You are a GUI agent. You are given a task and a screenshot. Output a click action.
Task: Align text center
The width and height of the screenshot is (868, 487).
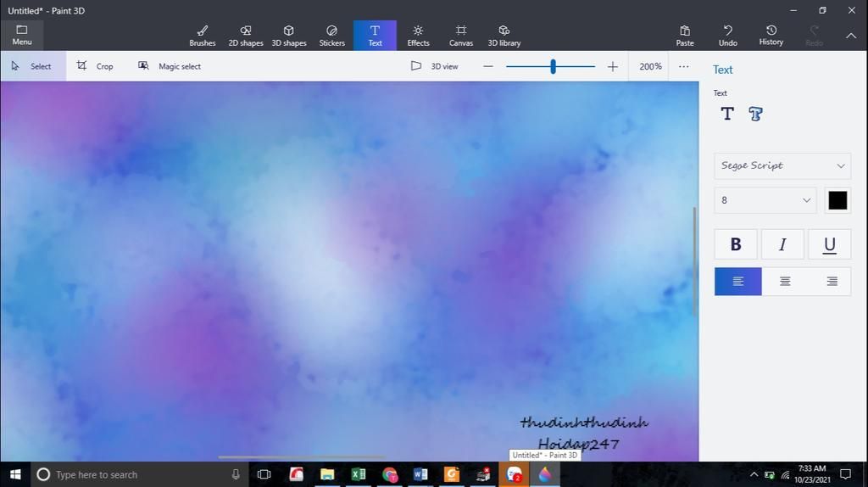pyautogui.click(x=785, y=282)
